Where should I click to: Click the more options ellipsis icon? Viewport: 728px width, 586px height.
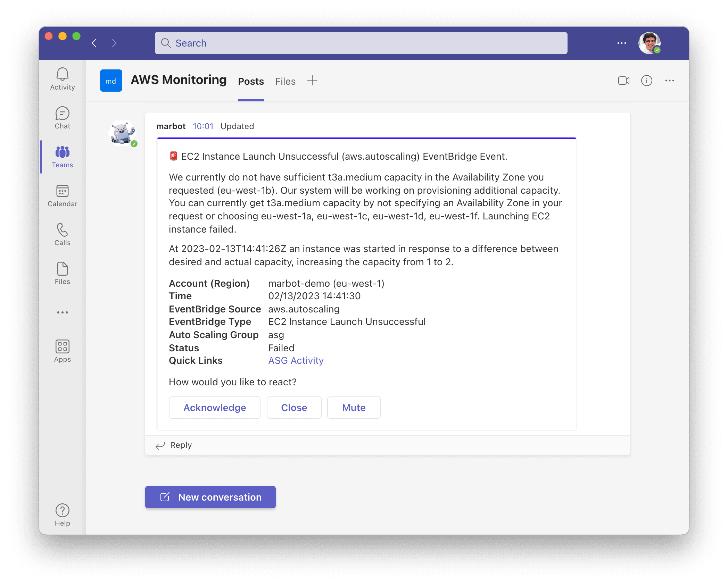pyautogui.click(x=669, y=81)
